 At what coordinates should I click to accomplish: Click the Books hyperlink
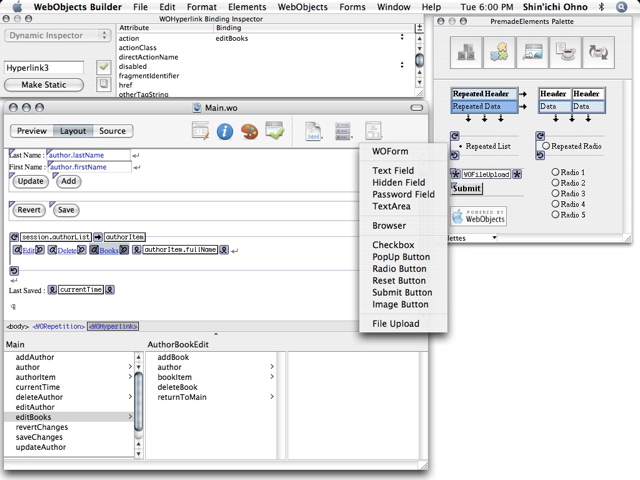pos(109,250)
